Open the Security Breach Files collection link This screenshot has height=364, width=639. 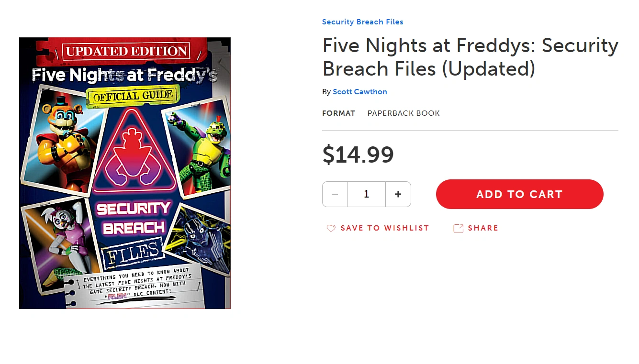(362, 22)
